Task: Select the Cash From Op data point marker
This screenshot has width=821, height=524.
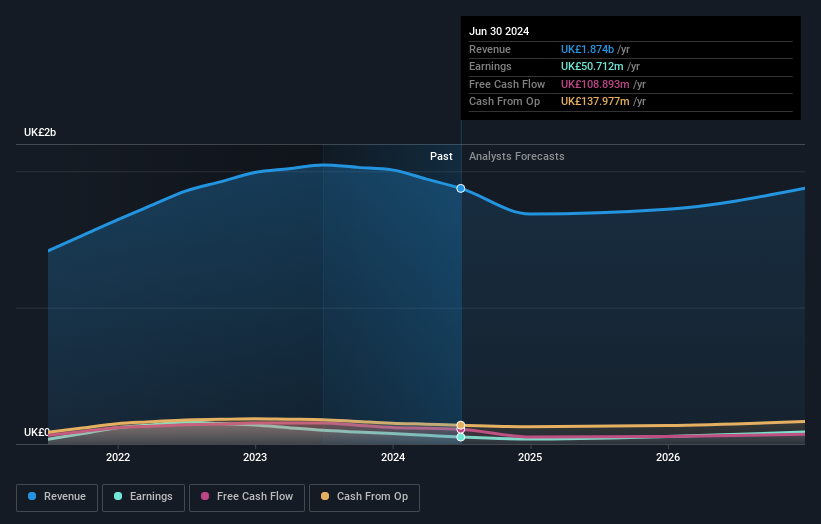Action: click(x=461, y=425)
